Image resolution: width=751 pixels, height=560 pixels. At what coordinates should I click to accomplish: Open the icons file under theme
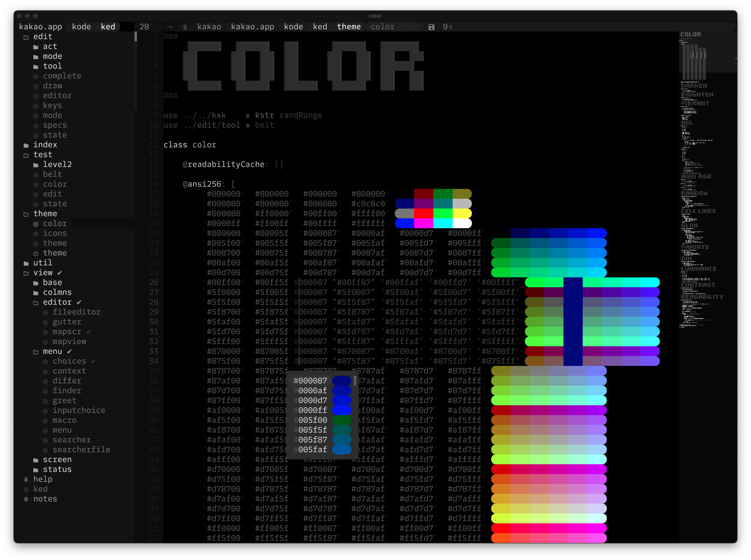[x=55, y=233]
